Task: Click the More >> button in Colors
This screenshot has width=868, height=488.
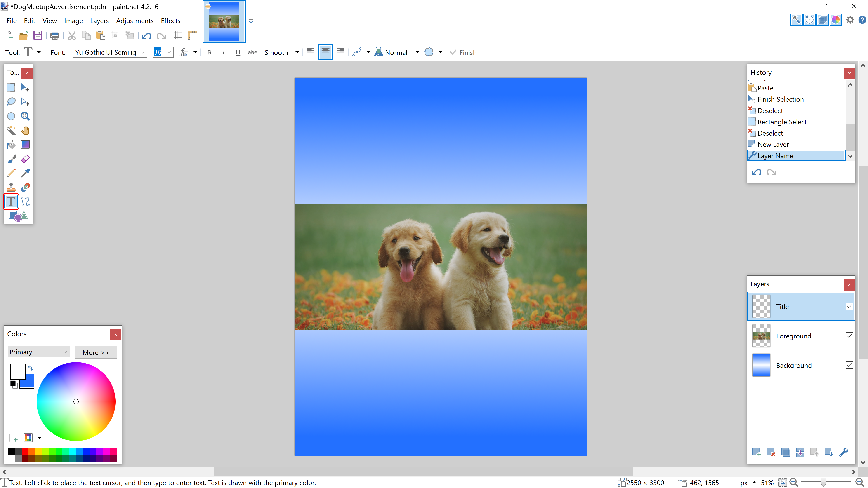Action: (x=96, y=353)
